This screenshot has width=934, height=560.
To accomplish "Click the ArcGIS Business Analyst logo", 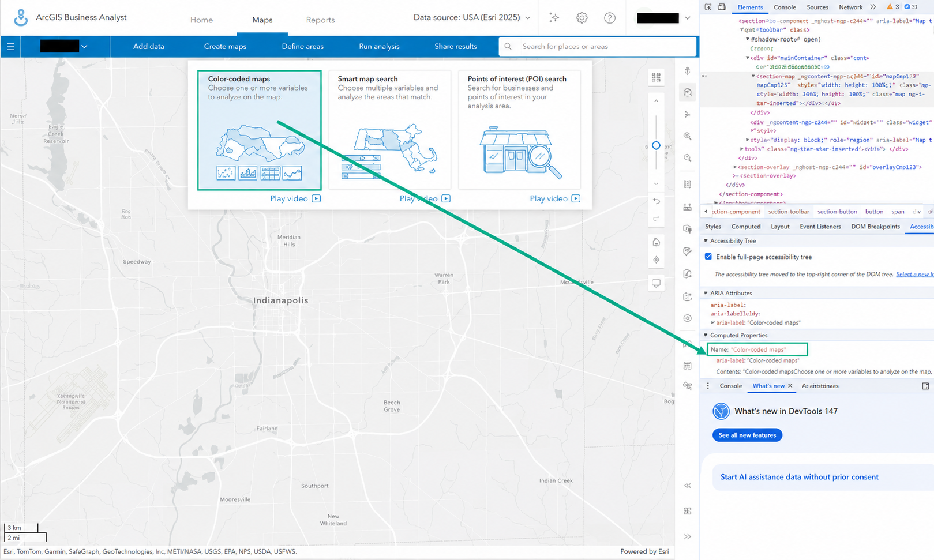I will (x=21, y=17).
